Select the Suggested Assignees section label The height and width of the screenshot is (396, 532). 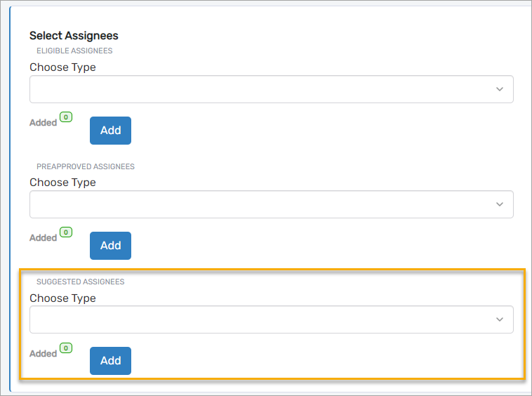coord(80,282)
